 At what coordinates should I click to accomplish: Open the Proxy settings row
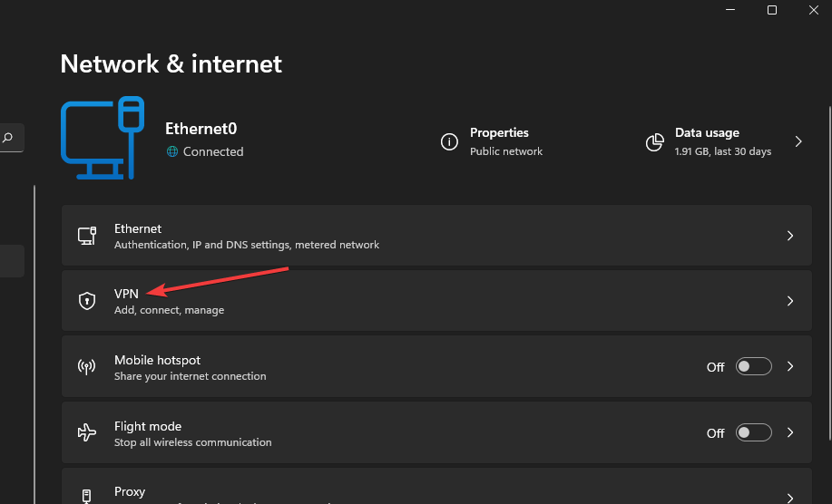pyautogui.click(x=436, y=486)
